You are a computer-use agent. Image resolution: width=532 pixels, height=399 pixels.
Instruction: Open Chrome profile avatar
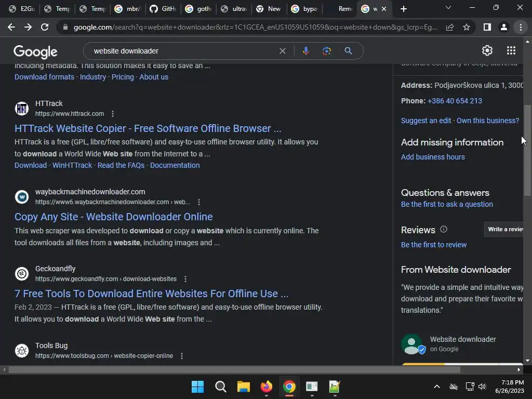tap(504, 27)
